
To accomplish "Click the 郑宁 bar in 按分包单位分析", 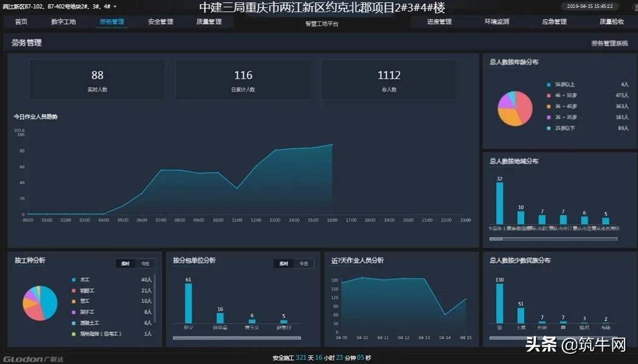I will pos(189,304).
